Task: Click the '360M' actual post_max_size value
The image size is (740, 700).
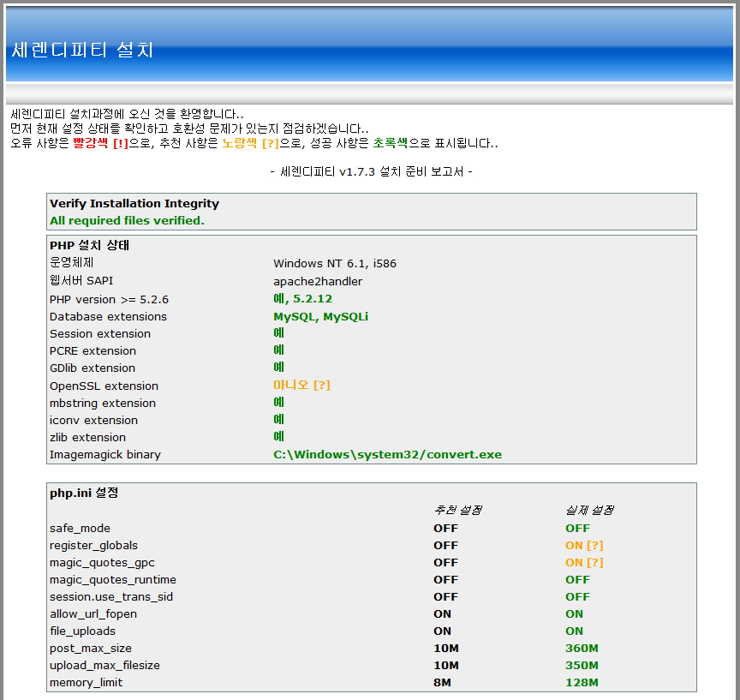Action: coord(582,648)
